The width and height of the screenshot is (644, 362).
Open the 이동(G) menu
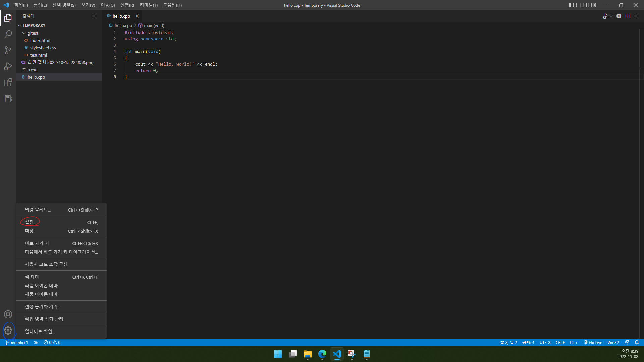point(108,5)
